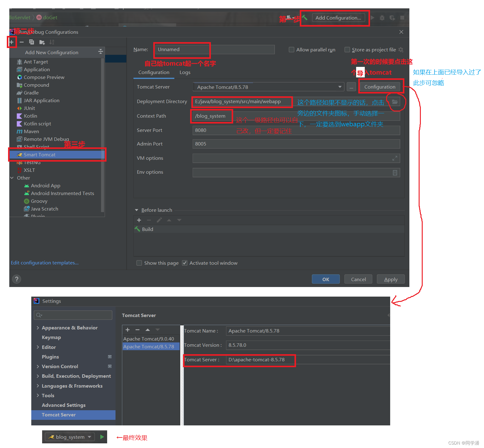Click the build hammer icon in toolbar
The image size is (484, 448).
pyautogui.click(x=305, y=18)
